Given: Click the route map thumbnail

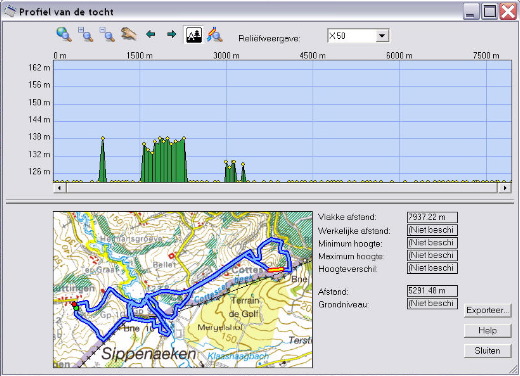Looking at the screenshot, I should 183,290.
